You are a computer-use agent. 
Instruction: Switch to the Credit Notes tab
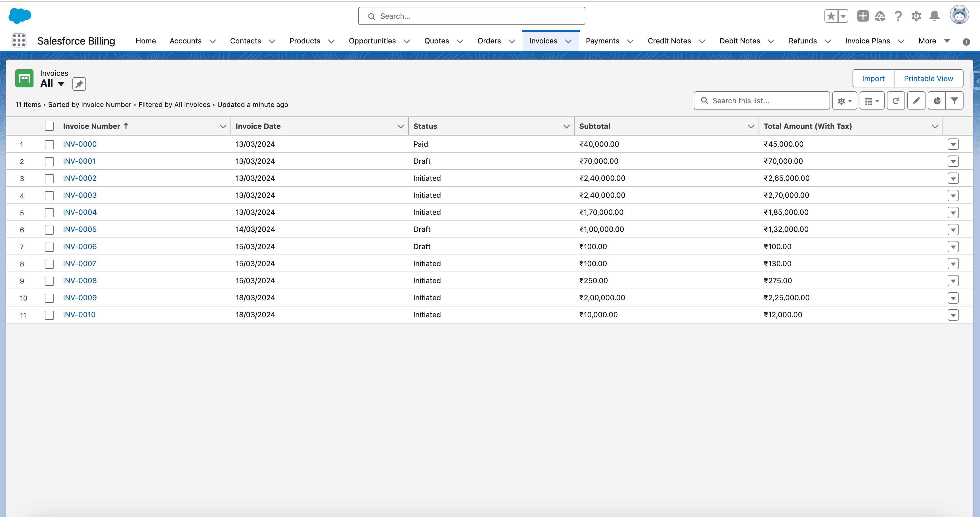click(669, 41)
